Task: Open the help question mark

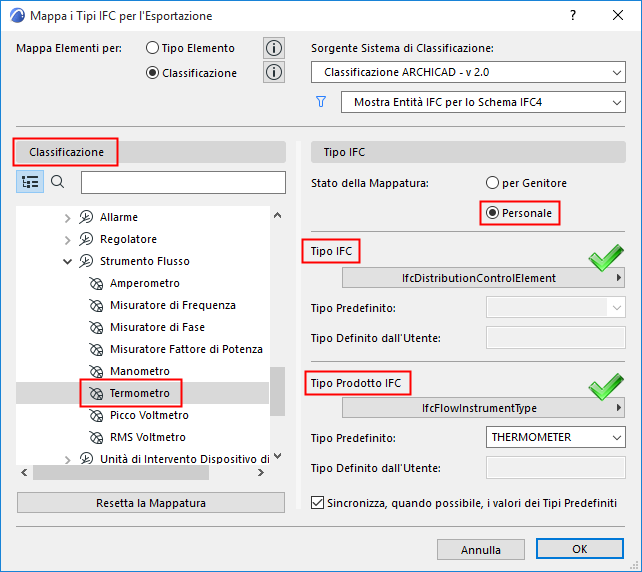Action: coord(573,16)
